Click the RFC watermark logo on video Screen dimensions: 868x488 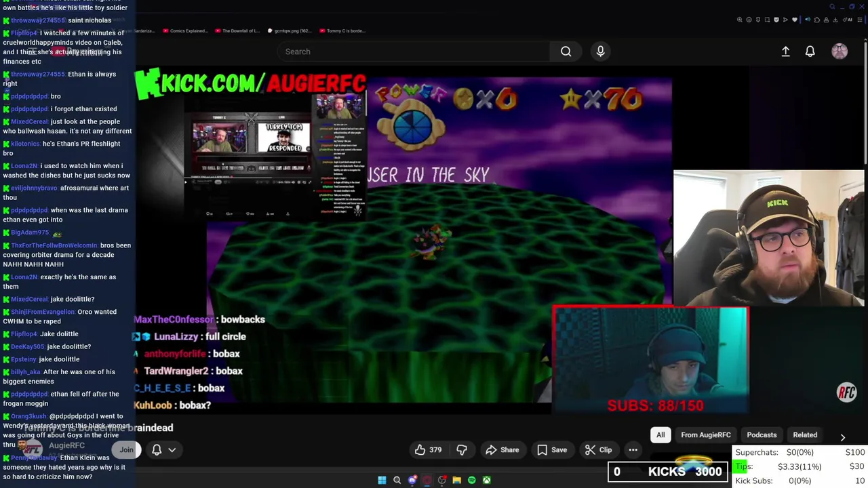tap(846, 392)
